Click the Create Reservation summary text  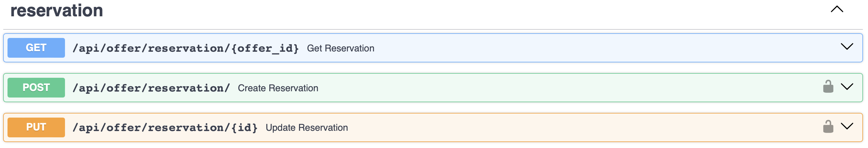point(278,88)
